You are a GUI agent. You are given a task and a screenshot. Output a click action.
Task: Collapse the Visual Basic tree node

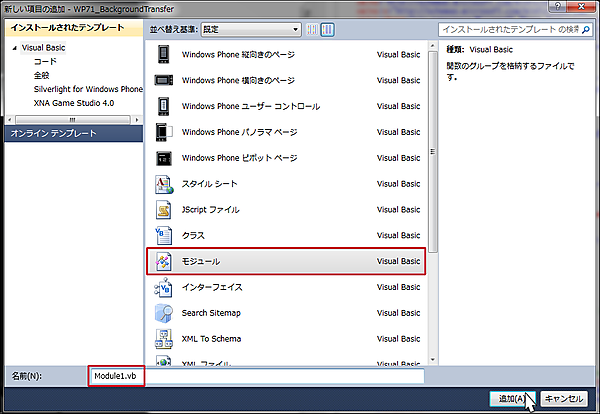pos(15,48)
